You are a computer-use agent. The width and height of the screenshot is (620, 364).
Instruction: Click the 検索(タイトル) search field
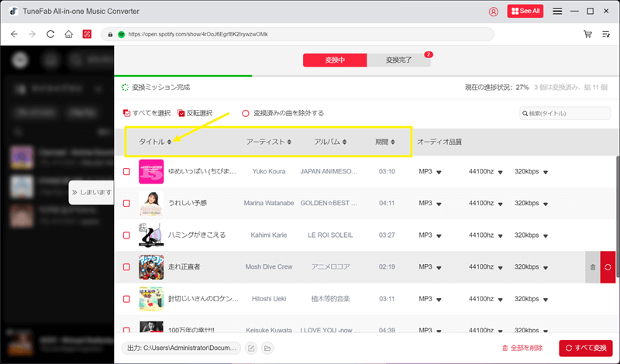click(x=565, y=113)
